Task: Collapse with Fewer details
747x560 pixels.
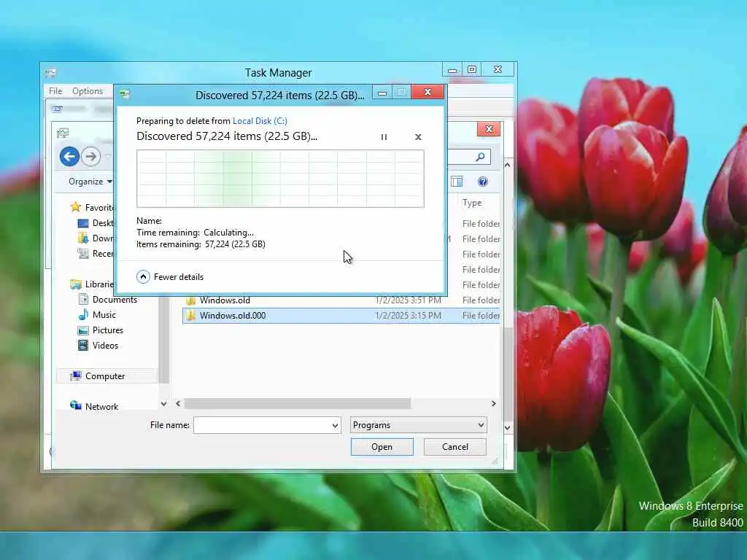Action: tap(170, 276)
